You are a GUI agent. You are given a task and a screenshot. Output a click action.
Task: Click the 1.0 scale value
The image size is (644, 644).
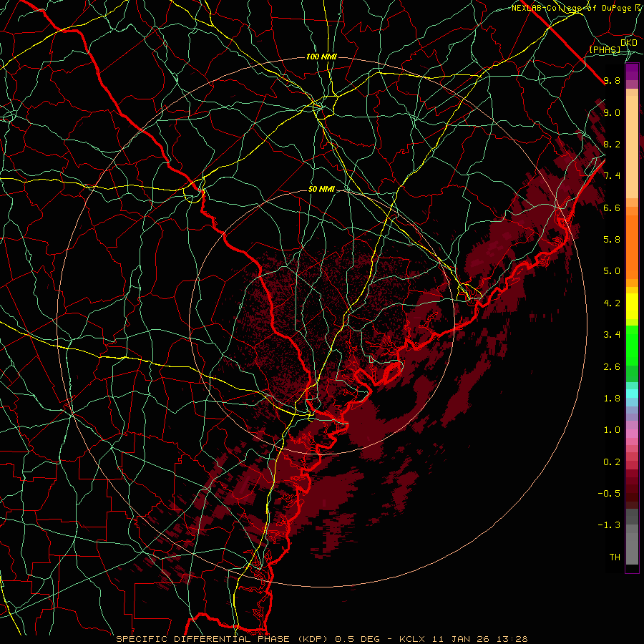click(612, 430)
